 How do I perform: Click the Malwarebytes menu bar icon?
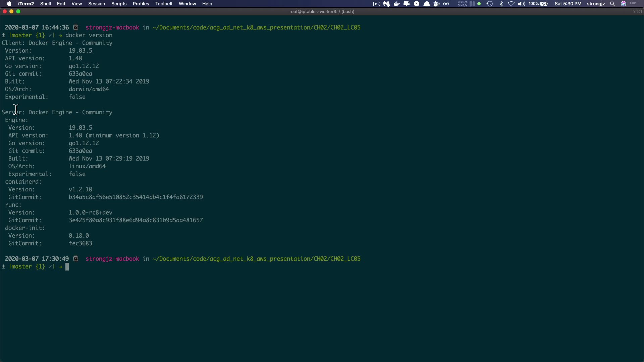[386, 4]
